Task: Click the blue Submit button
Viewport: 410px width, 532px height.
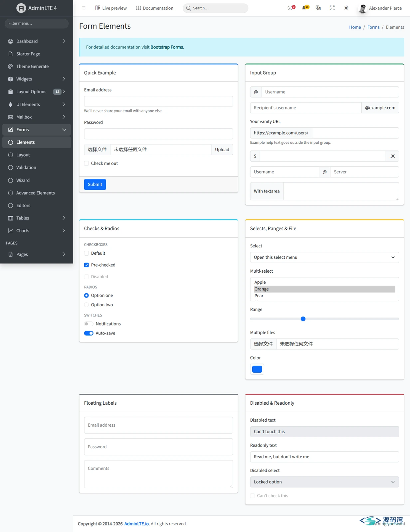Action: (95, 185)
